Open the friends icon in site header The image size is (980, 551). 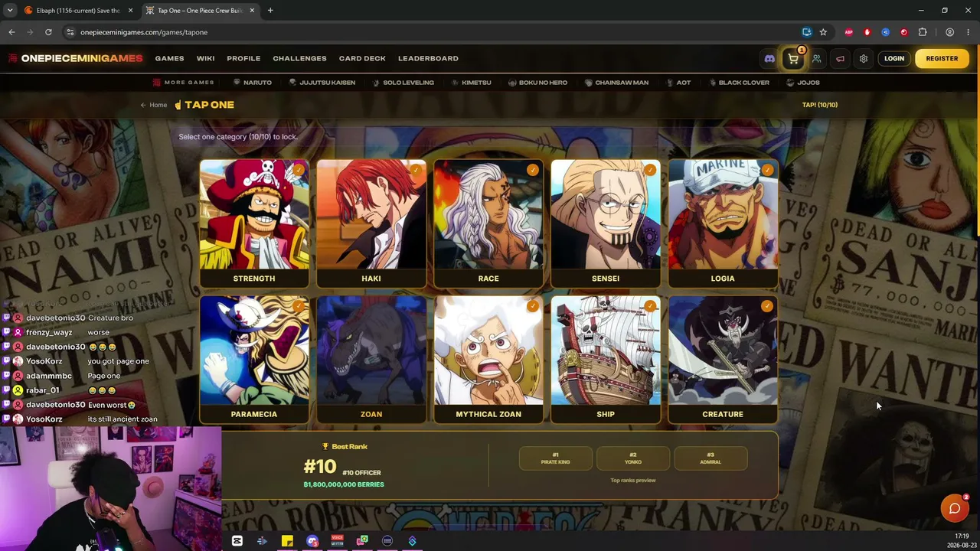(817, 58)
